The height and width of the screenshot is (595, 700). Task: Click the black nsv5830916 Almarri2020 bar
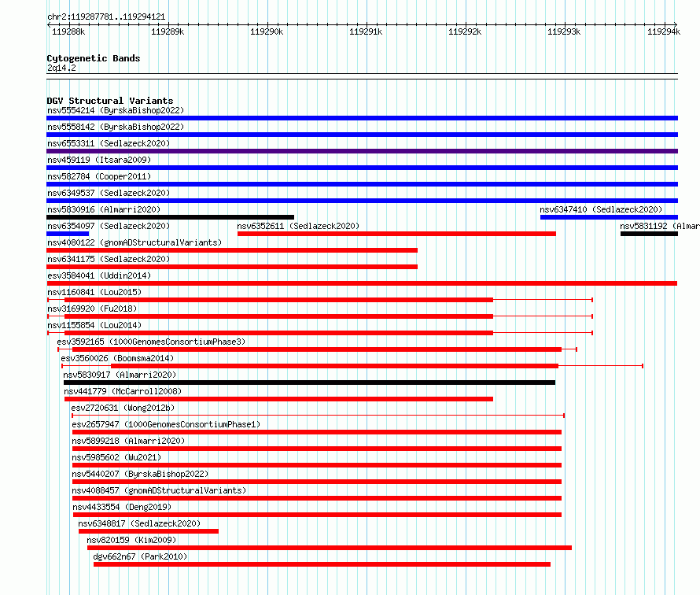170,217
